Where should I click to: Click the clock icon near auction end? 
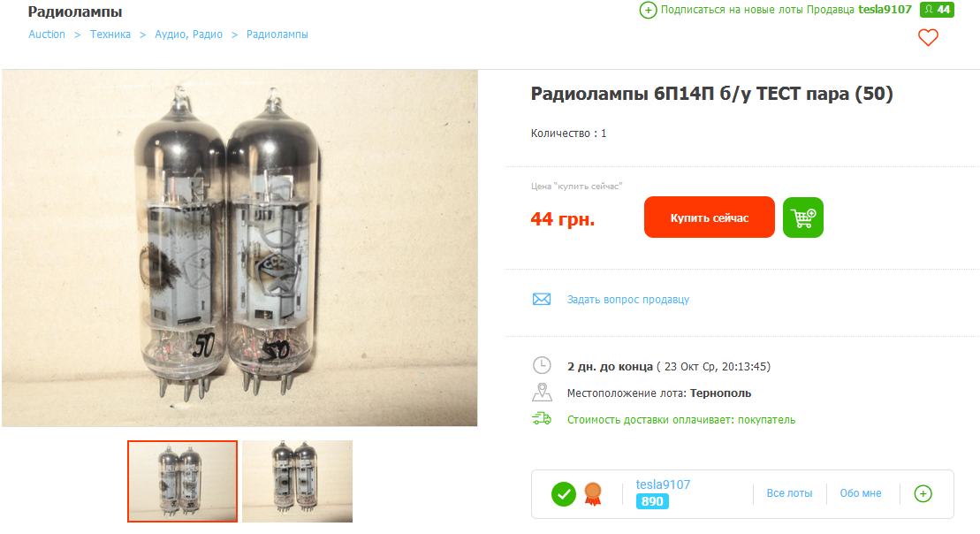[x=541, y=365]
